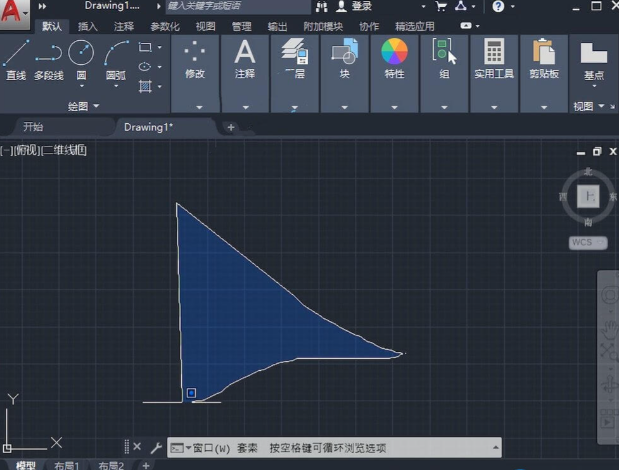
Task: Click the command line prompt icon
Action: click(x=177, y=448)
